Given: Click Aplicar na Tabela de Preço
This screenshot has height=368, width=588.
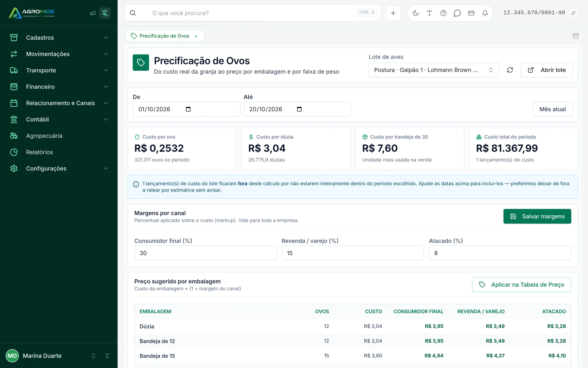Looking at the screenshot, I should pyautogui.click(x=521, y=285).
